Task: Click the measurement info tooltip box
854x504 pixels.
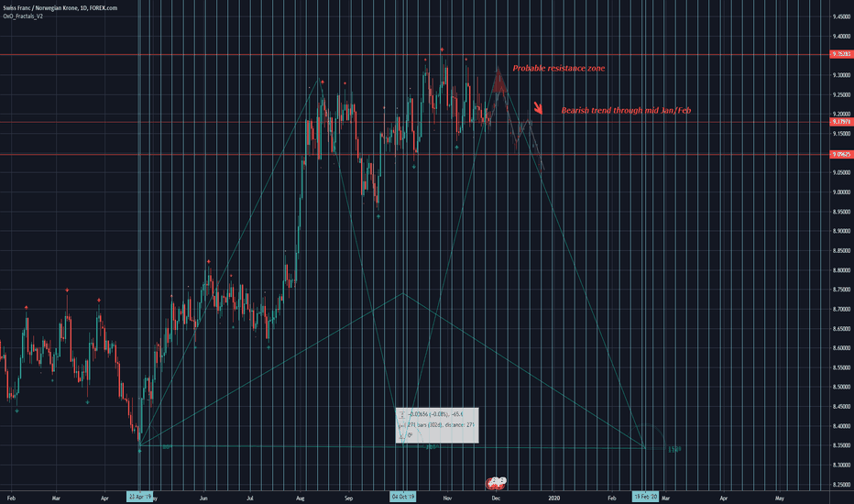Action: pos(438,425)
